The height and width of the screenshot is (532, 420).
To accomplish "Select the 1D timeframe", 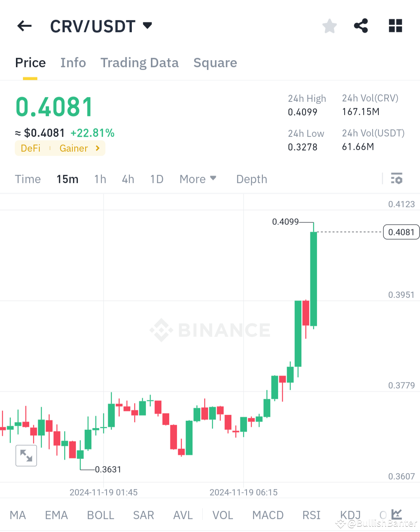I will tap(157, 179).
